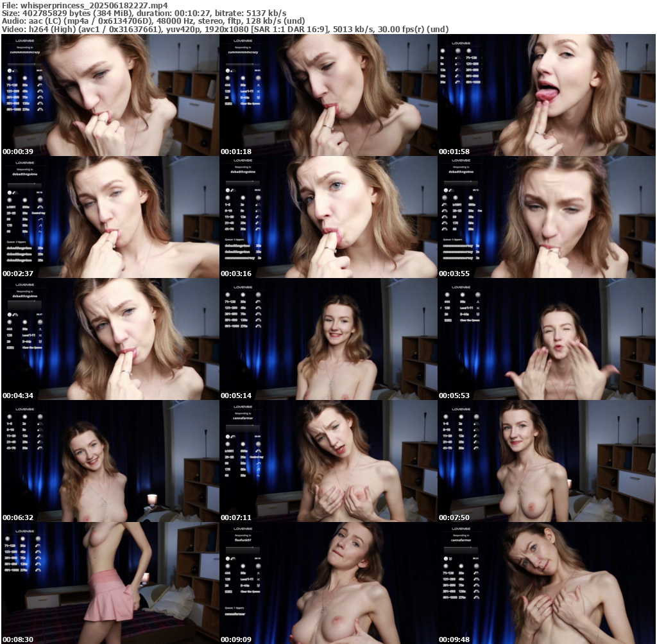Select the frame at 00:03:55

547,217
